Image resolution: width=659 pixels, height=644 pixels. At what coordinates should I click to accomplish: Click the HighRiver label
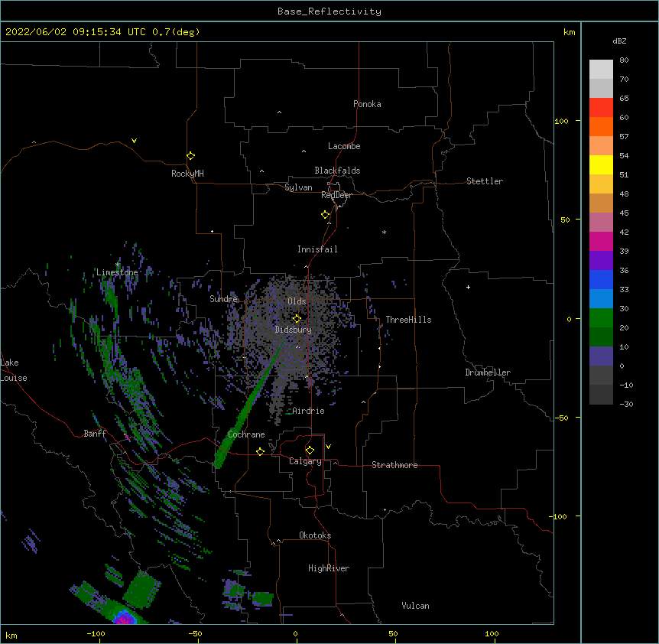coord(329,568)
